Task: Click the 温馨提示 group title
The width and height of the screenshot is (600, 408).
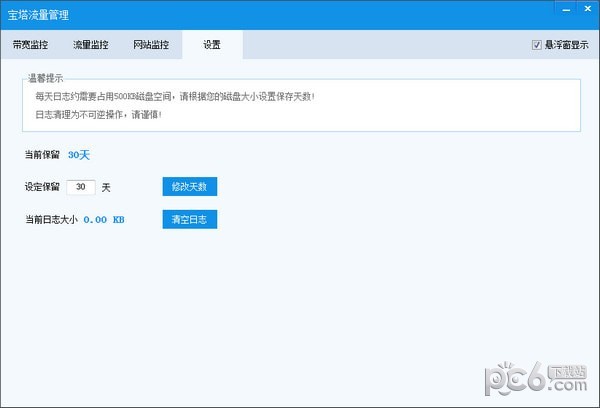Action: 45,78
